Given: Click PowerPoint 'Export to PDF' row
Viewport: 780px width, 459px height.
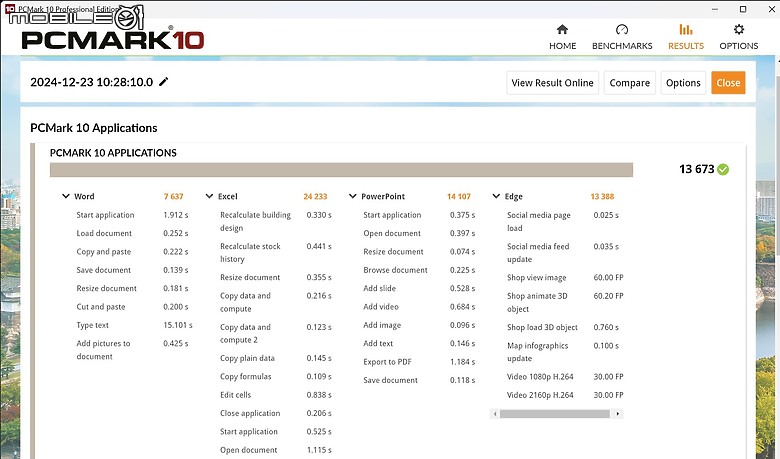Looking at the screenshot, I should [419, 362].
